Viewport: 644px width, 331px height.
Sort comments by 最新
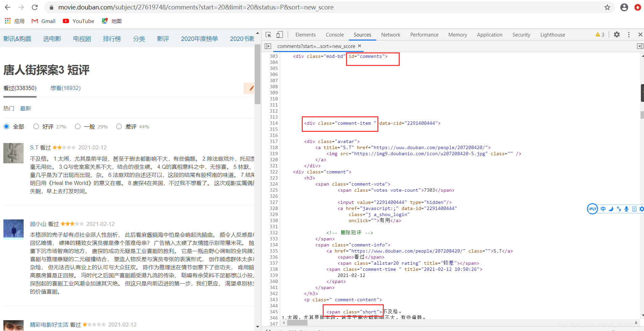[25, 108]
